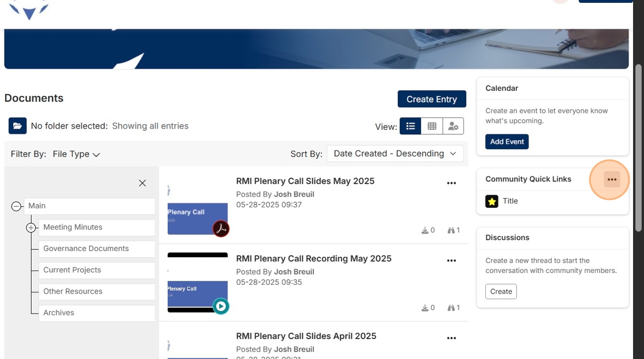
Task: Open Community Quick Links options menu
Action: [x=612, y=179]
